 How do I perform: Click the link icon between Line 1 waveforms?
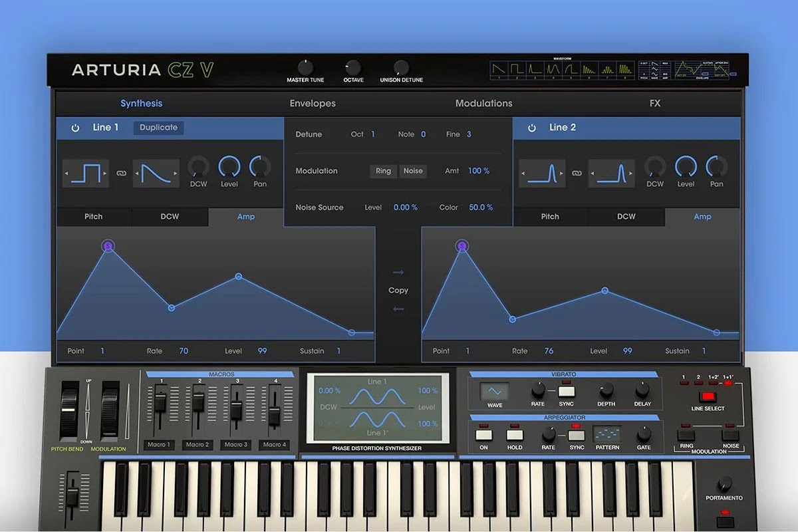(121, 173)
